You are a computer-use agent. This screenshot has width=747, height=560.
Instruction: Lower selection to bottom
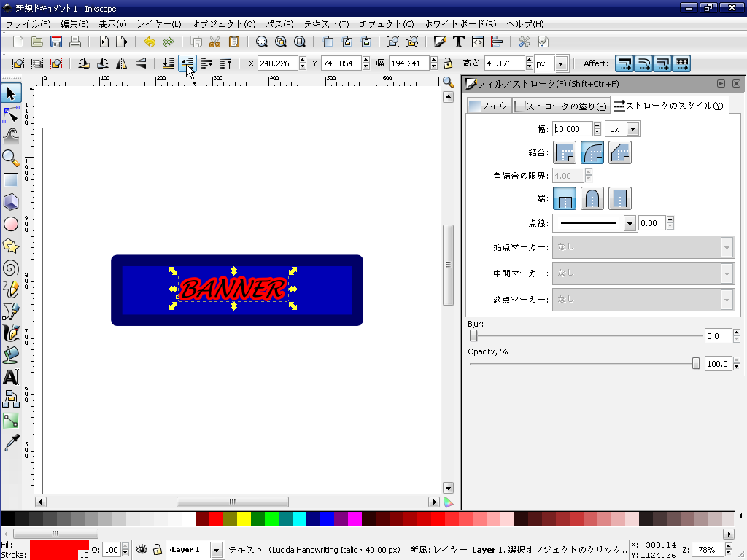click(169, 63)
